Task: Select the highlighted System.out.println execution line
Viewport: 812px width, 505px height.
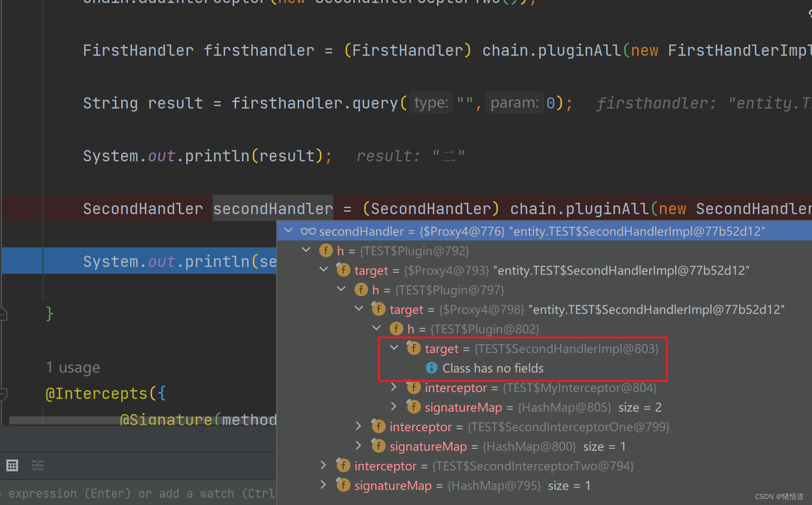Action: point(139,261)
